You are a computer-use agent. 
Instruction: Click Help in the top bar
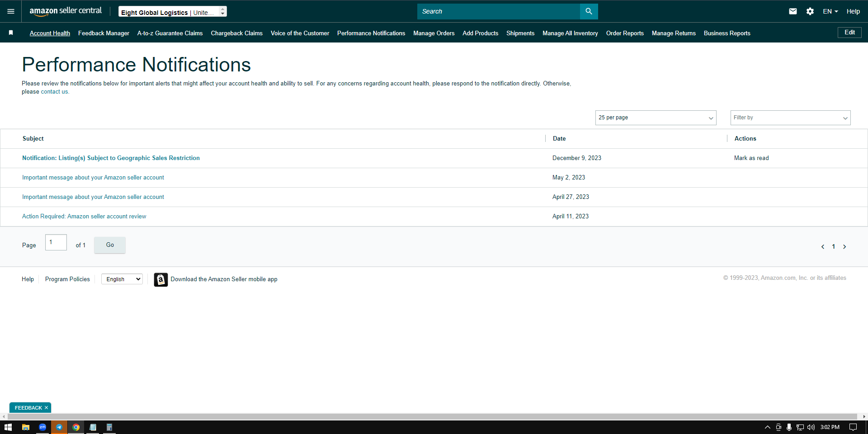[853, 11]
